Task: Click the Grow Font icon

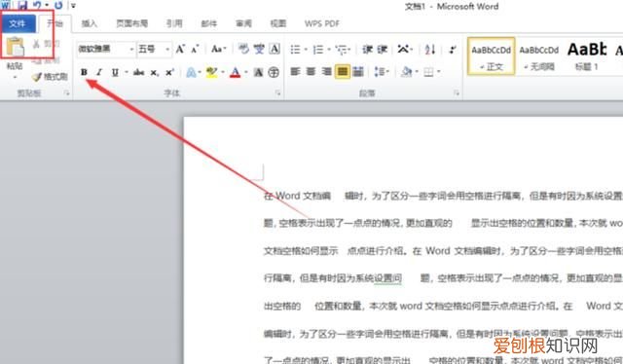Action: tap(180, 49)
